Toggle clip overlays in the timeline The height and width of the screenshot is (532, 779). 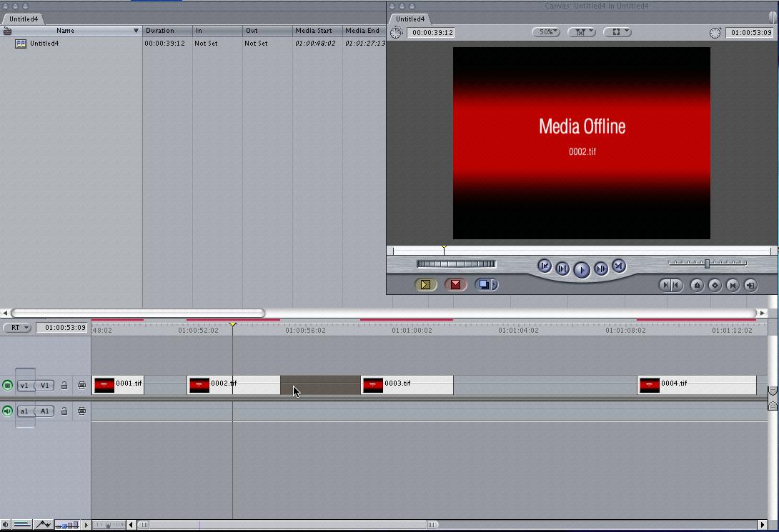tap(43, 525)
